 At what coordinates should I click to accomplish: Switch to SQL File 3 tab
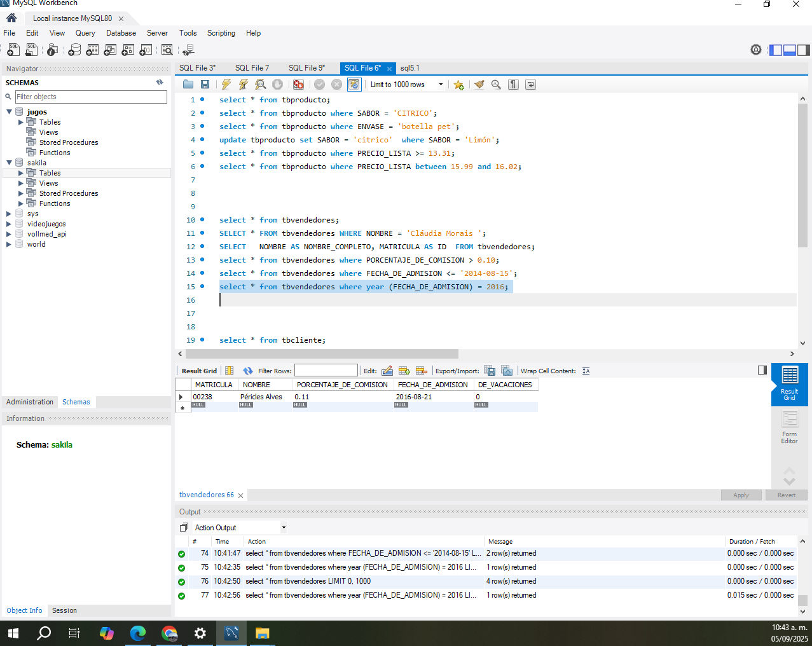197,68
